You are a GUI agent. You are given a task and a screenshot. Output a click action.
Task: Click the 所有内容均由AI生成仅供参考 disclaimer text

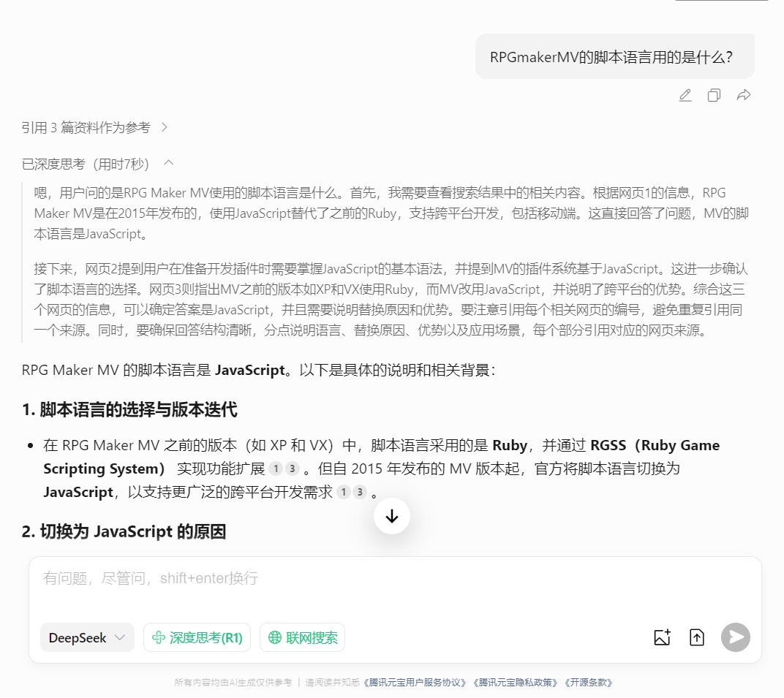point(233,683)
